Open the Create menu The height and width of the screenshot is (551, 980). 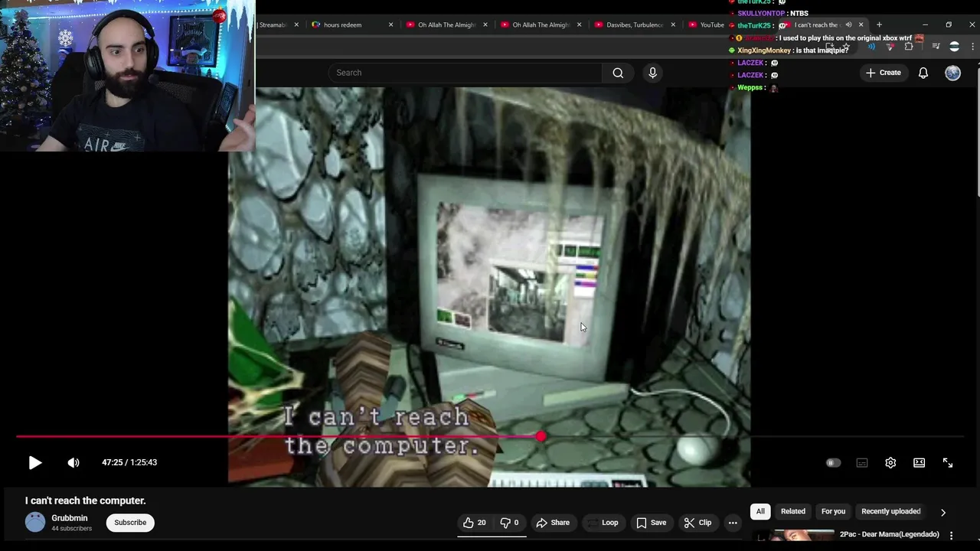coord(883,73)
